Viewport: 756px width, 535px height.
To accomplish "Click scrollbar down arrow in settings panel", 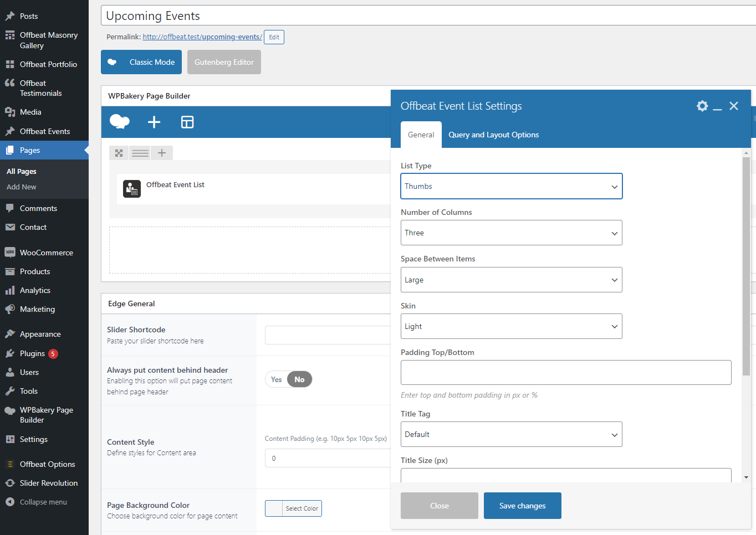I will (746, 477).
